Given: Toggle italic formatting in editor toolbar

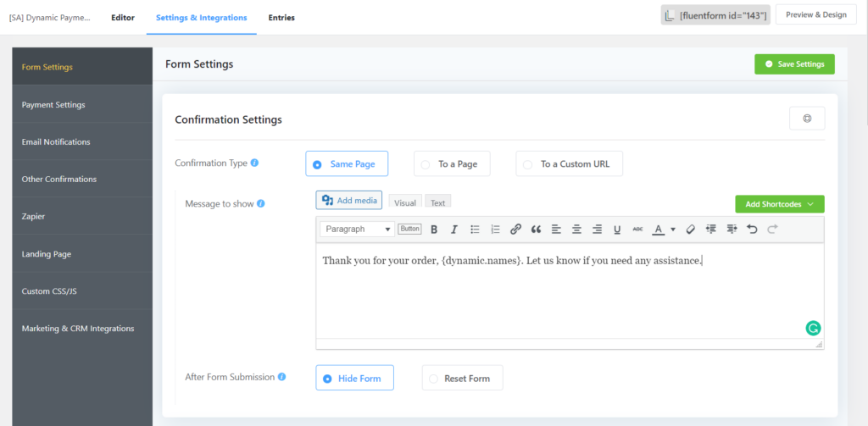Looking at the screenshot, I should [x=454, y=229].
